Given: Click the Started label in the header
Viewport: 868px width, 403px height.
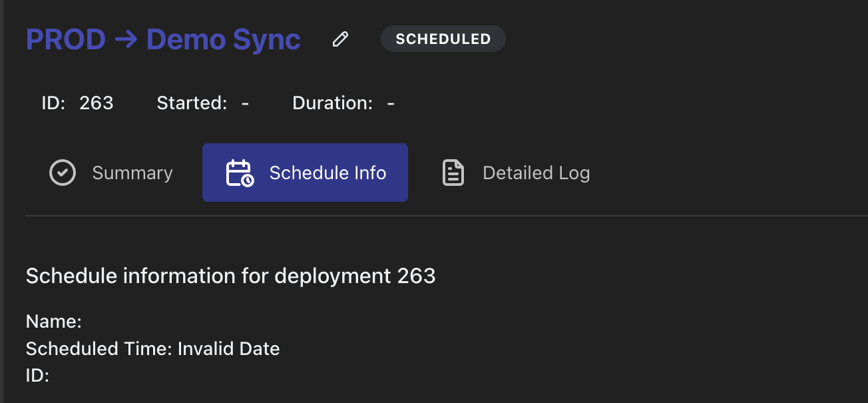Looking at the screenshot, I should (x=192, y=103).
